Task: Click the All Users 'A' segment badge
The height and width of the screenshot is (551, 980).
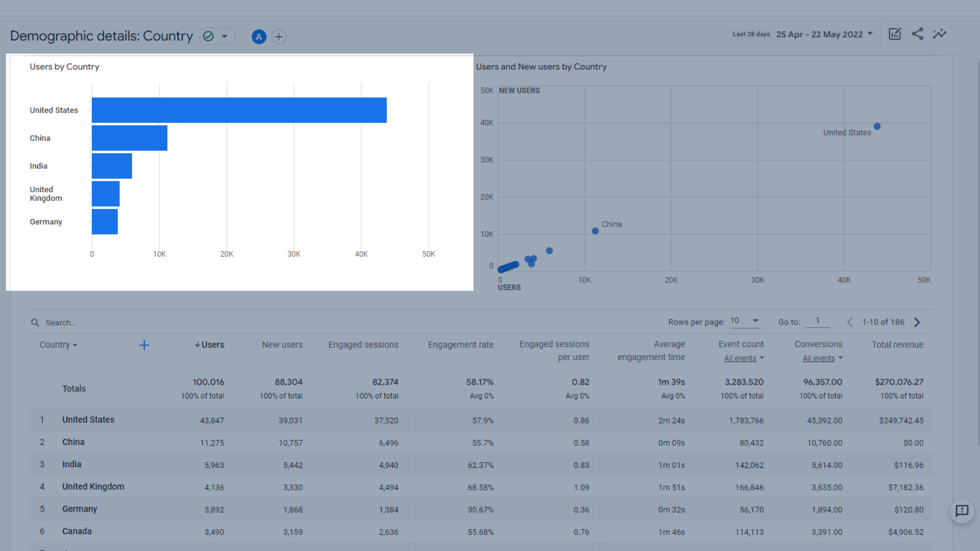Action: click(259, 37)
